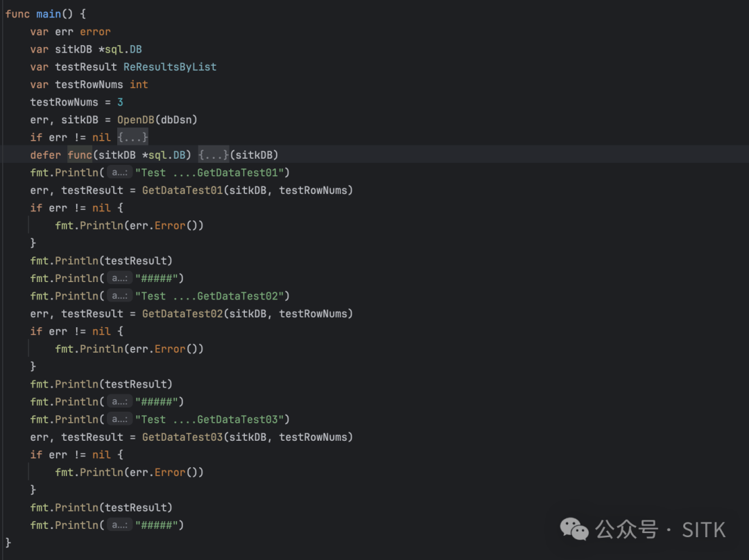Click the GetDataTest03 function call
749x560 pixels.
pyautogui.click(x=182, y=437)
